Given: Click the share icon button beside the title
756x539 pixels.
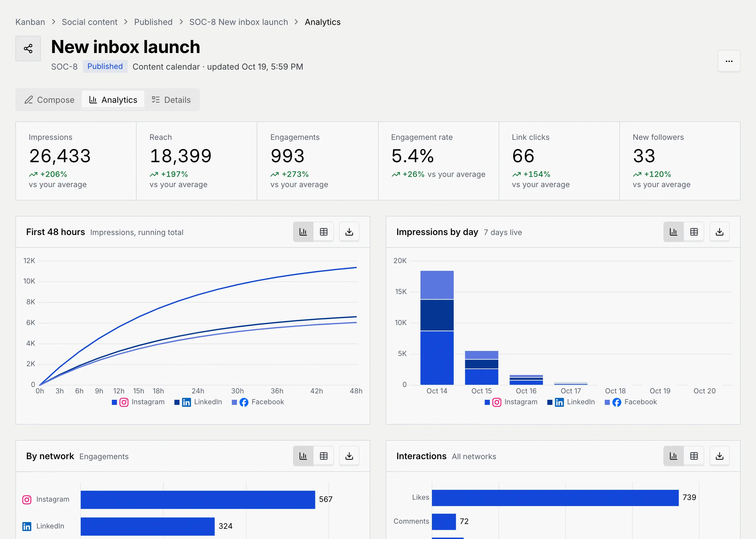Looking at the screenshot, I should click(28, 49).
